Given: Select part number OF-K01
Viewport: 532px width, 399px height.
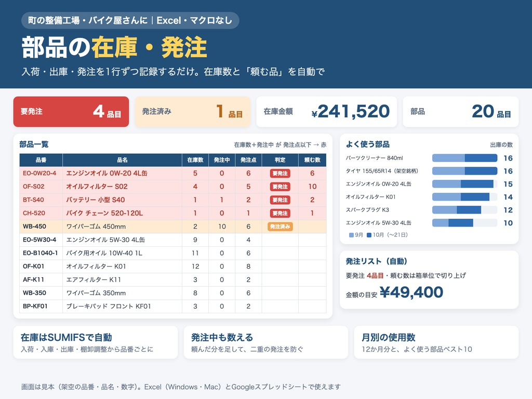Looking at the screenshot, I should pos(33,267).
